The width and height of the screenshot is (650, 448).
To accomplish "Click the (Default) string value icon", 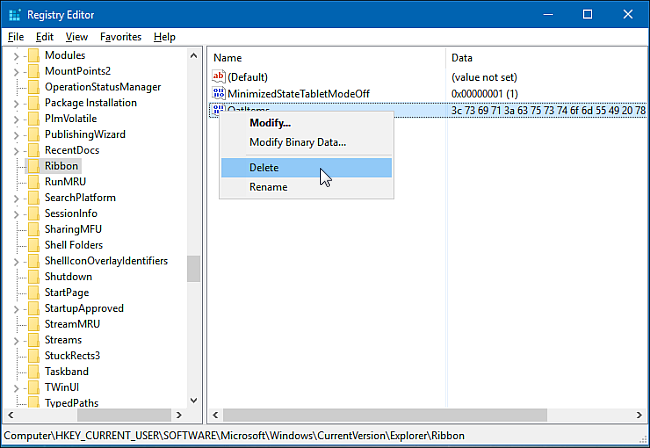I will [x=218, y=77].
